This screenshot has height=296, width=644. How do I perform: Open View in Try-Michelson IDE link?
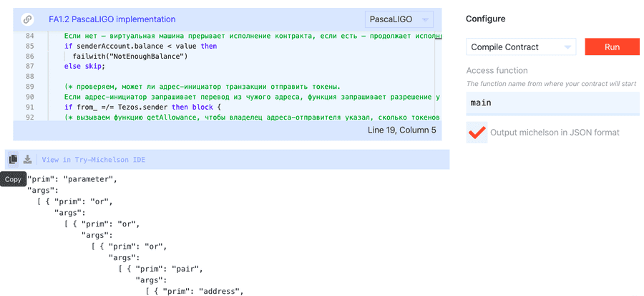tap(93, 160)
